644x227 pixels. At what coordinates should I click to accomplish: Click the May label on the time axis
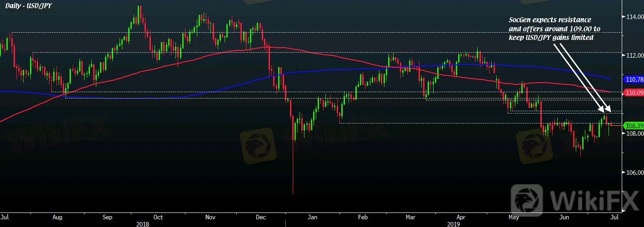pyautogui.click(x=514, y=217)
